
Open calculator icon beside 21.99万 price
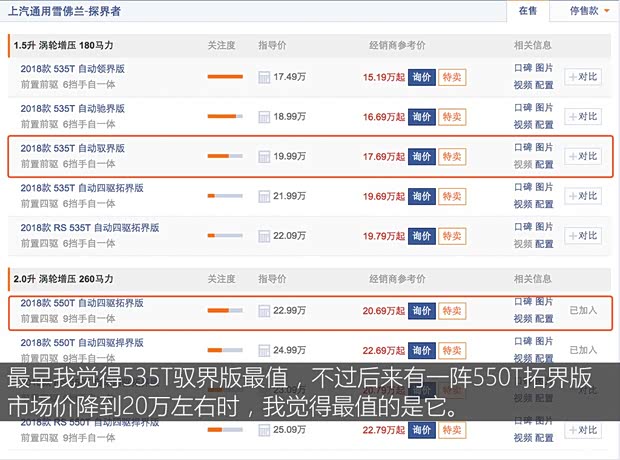264,196
